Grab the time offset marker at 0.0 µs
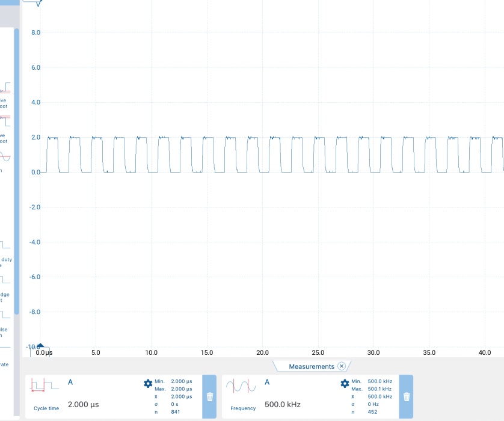Screen dimensions: 504x421 40,346
